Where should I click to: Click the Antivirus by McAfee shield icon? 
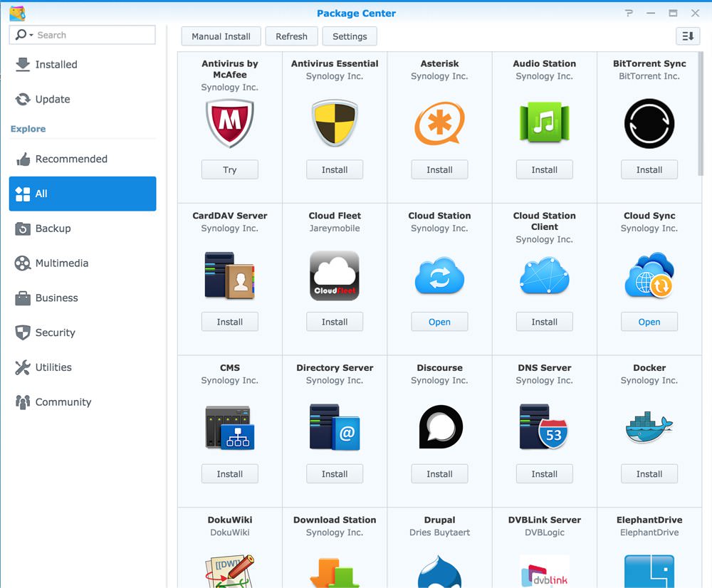230,123
